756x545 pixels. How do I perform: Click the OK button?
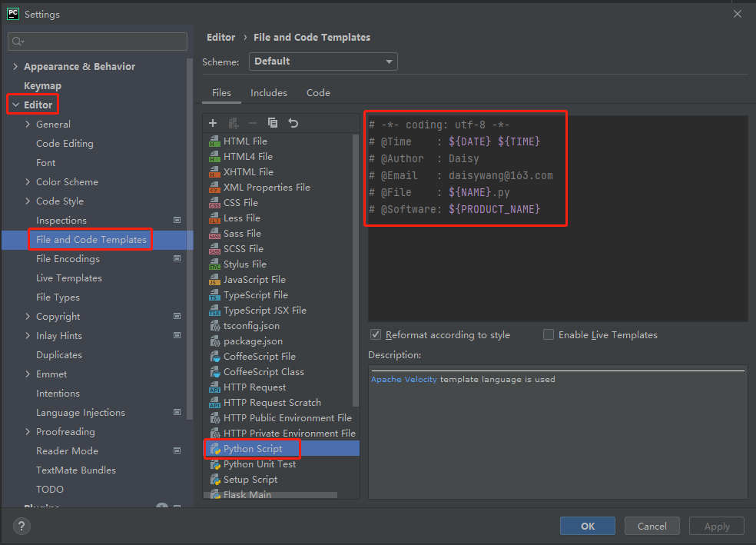[587, 527]
